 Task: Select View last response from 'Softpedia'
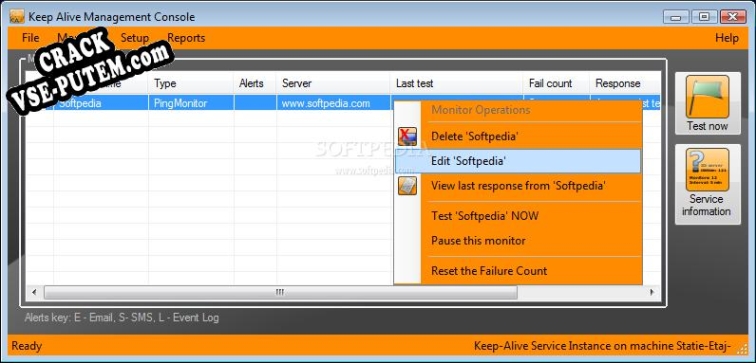pyautogui.click(x=517, y=186)
